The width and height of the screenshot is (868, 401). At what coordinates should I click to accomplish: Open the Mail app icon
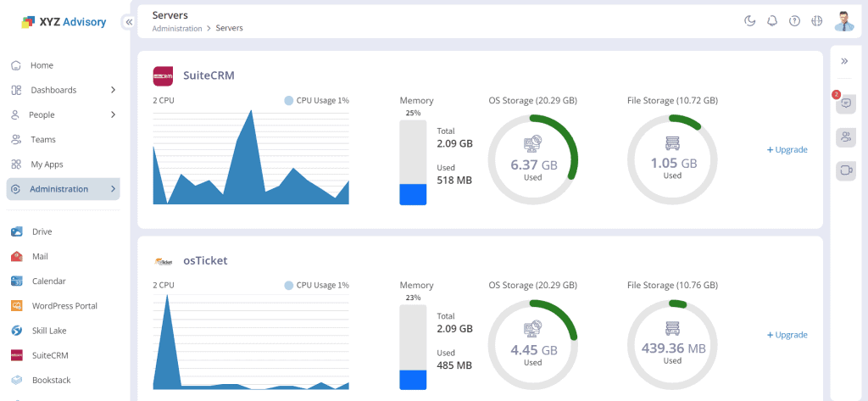(x=17, y=256)
